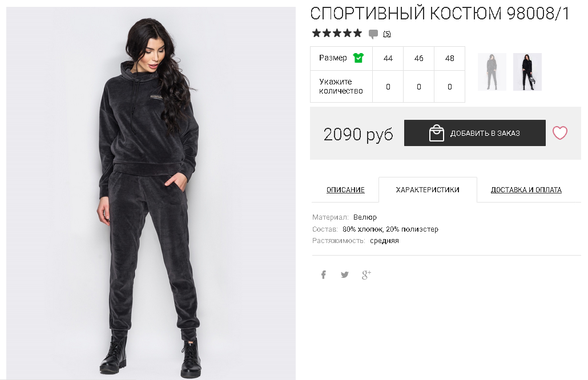Image resolution: width=588 pixels, height=380 pixels.
Task: Click the shopping bag icon on order button
Action: [x=436, y=133]
